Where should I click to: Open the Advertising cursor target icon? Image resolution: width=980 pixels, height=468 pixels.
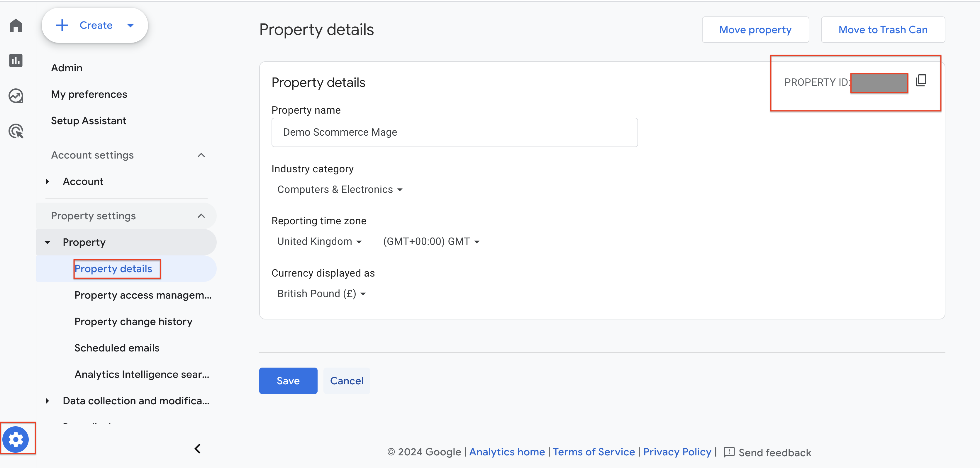(x=16, y=131)
